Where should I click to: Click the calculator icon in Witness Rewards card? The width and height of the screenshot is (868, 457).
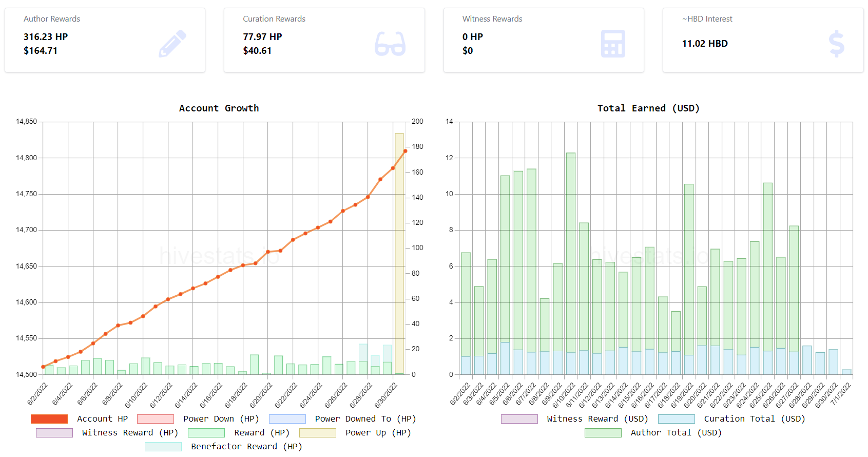(x=613, y=44)
